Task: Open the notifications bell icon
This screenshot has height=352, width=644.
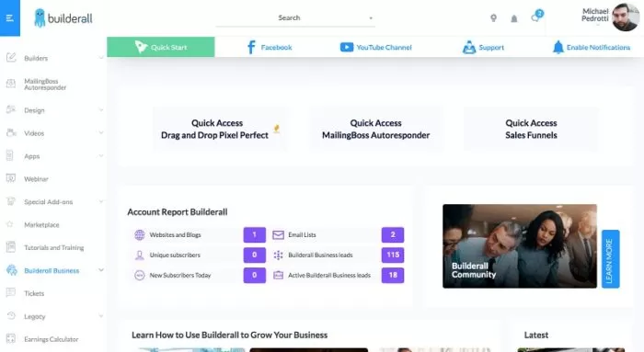Action: (513, 18)
